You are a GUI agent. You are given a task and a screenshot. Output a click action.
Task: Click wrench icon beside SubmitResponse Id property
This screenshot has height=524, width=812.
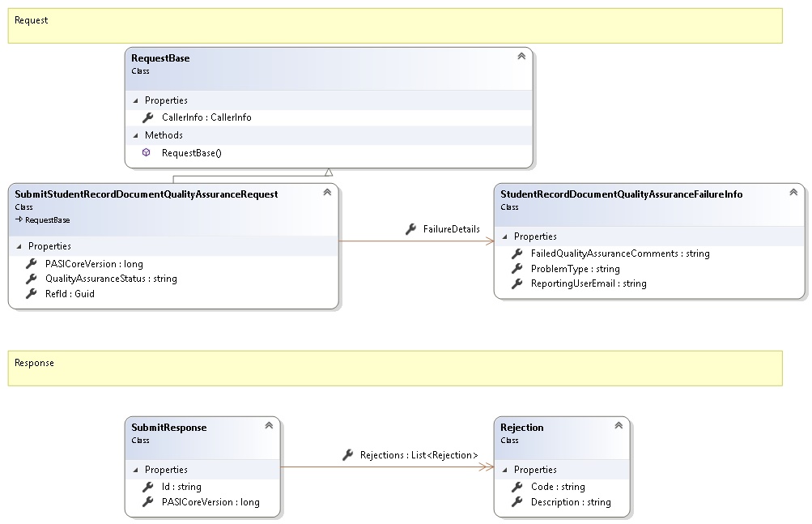click(x=147, y=487)
